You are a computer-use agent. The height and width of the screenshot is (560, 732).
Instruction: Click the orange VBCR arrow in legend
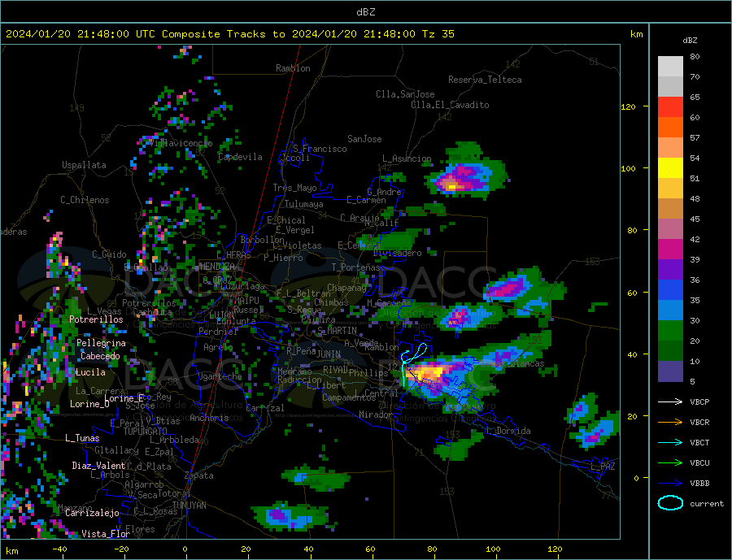point(670,423)
